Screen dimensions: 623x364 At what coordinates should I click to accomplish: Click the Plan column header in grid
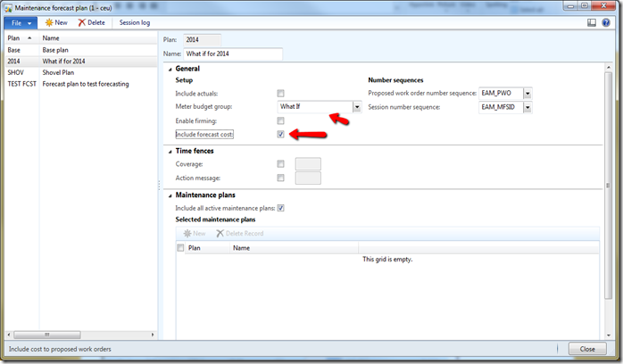tap(207, 248)
